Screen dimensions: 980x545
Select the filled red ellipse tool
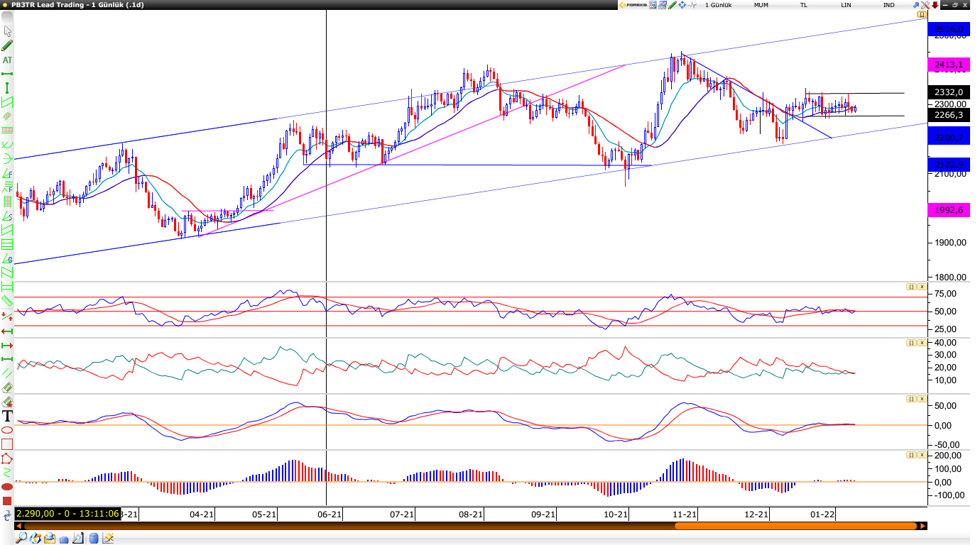coord(8,487)
